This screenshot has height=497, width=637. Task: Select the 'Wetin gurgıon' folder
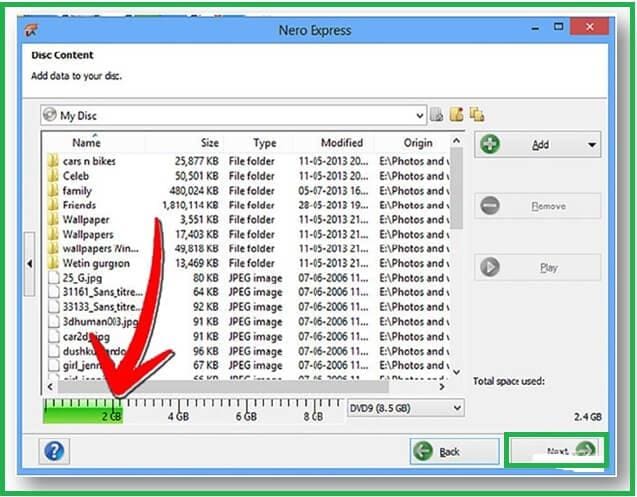96,263
